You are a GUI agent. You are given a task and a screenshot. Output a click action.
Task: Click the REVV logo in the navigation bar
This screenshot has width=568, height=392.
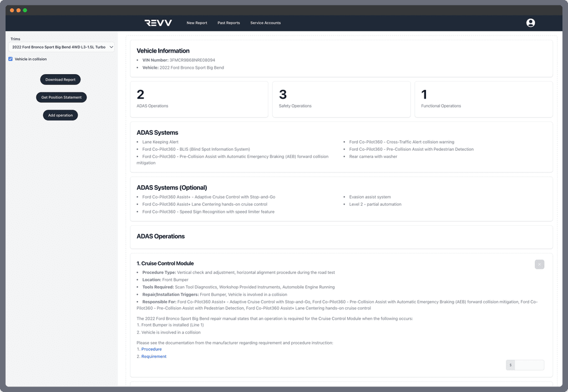coord(157,23)
